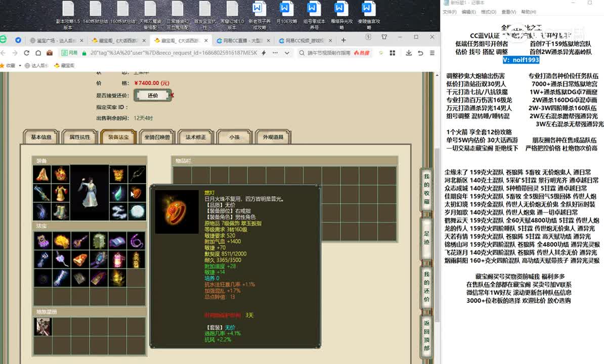Select the sword weapon equipment icon

click(x=42, y=193)
